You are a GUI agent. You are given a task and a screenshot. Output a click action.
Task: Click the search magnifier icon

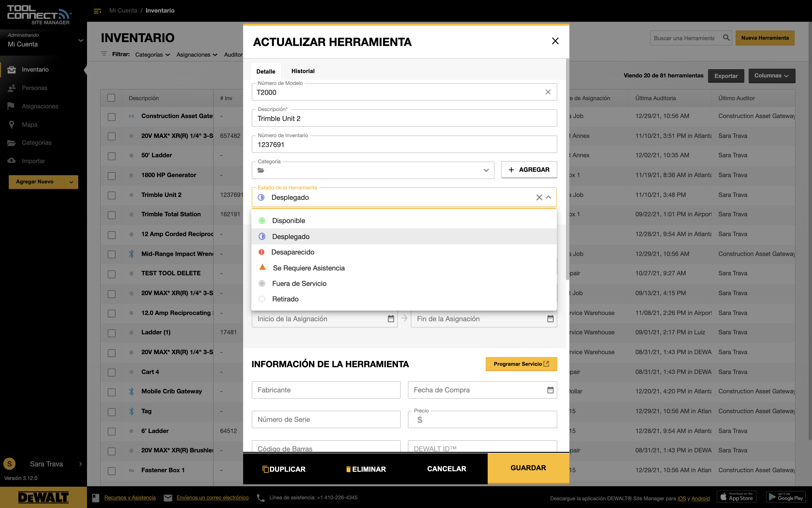[x=726, y=38]
